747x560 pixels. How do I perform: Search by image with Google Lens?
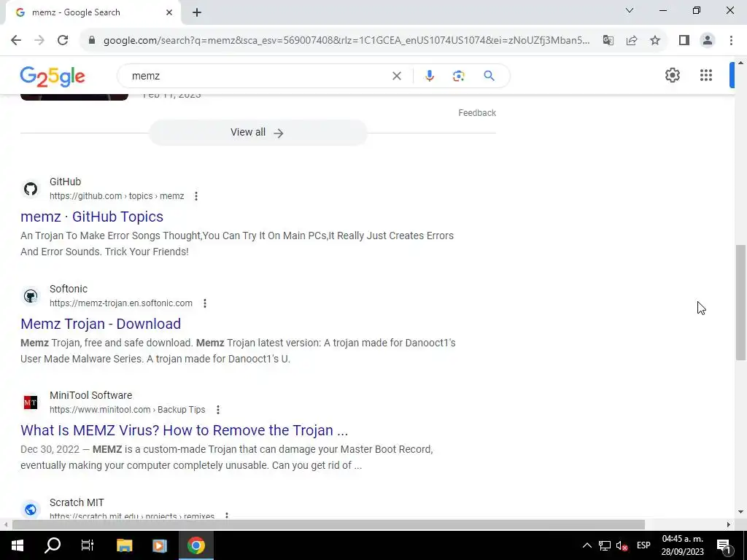[458, 76]
